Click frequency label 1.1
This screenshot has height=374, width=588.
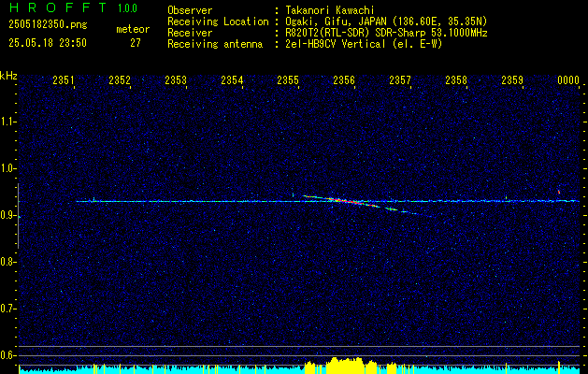7,122
